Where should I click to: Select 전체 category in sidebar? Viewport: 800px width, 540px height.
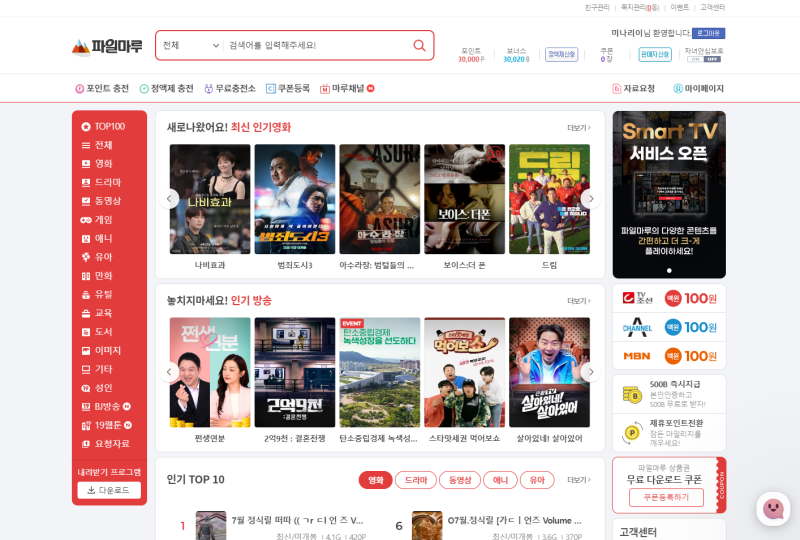pos(97,145)
